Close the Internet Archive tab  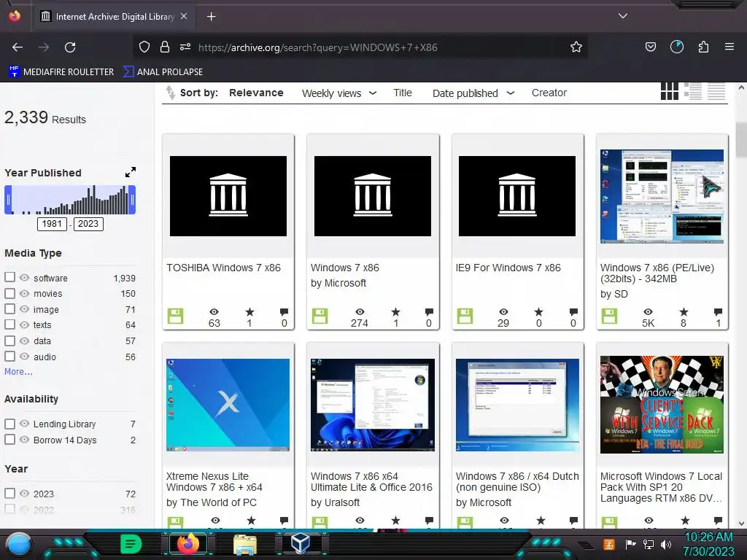coord(184,16)
